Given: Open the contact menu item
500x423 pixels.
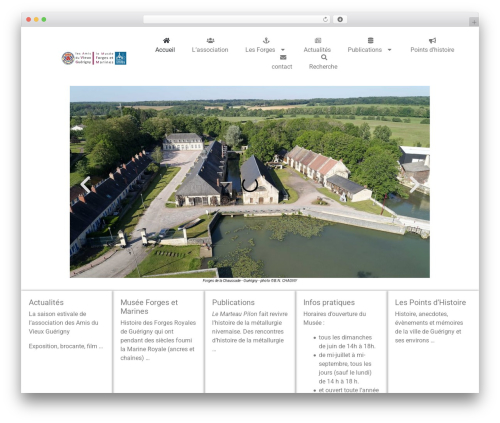Looking at the screenshot, I should pyautogui.click(x=282, y=67).
